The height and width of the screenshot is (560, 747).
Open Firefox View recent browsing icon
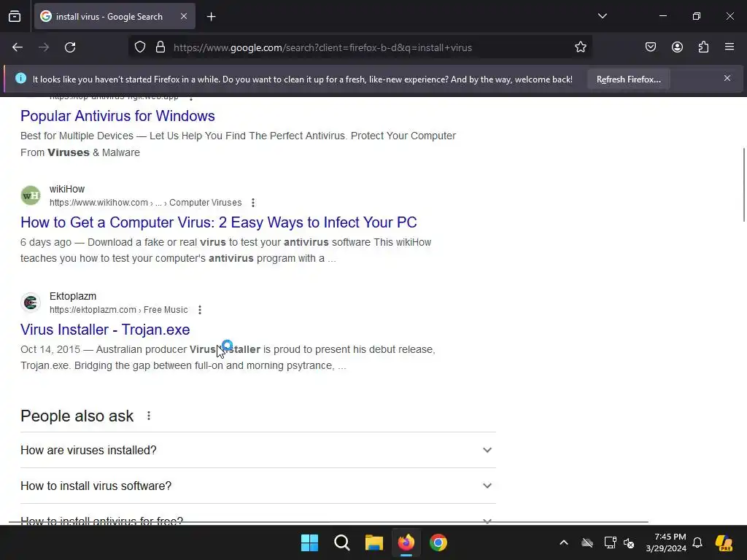pos(15,17)
